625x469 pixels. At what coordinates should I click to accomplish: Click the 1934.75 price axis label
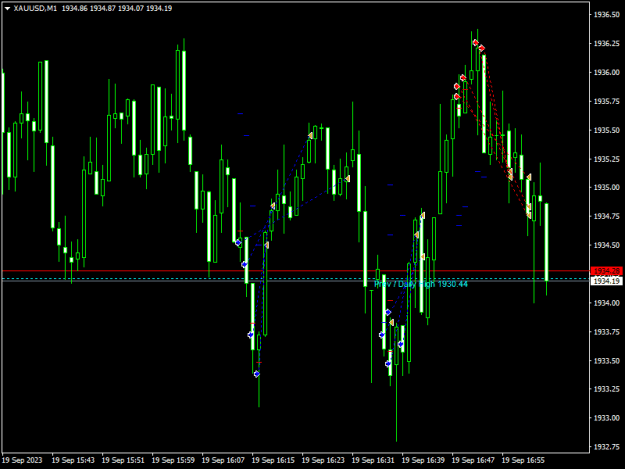tap(607, 216)
